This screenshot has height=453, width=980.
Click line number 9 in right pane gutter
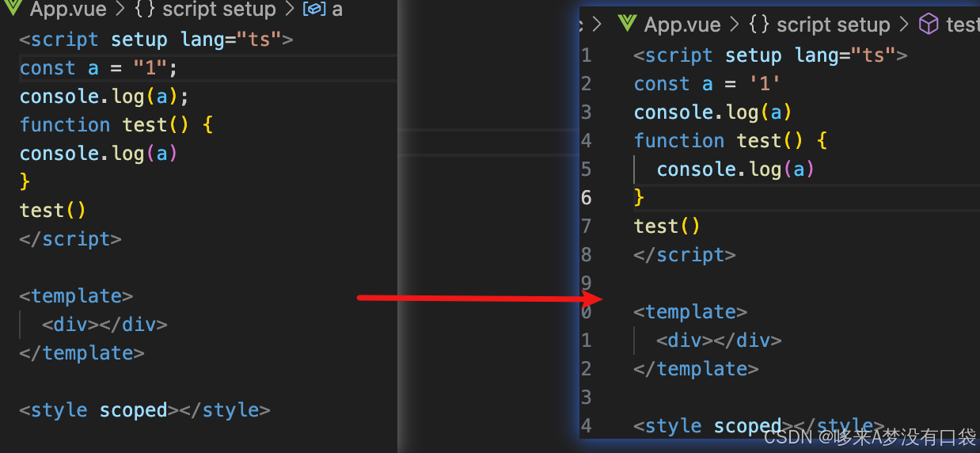pos(586,284)
